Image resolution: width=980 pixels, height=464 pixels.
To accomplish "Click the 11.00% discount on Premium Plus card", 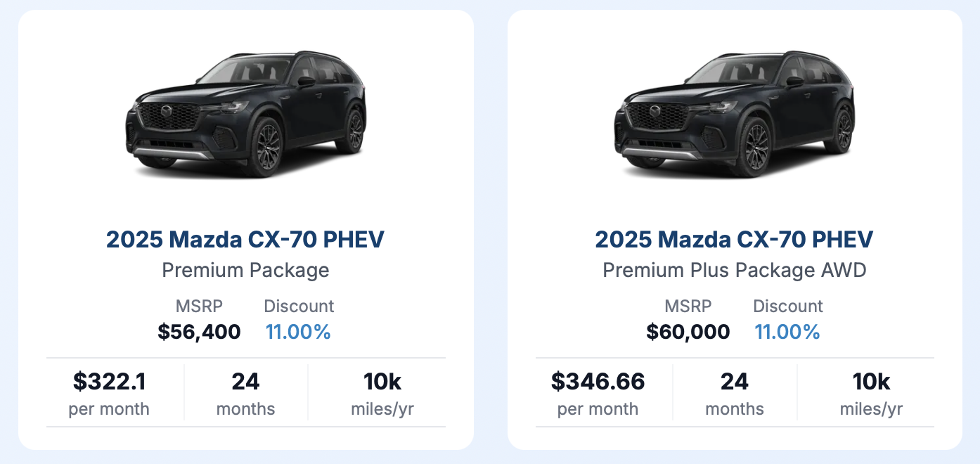I will tap(787, 332).
